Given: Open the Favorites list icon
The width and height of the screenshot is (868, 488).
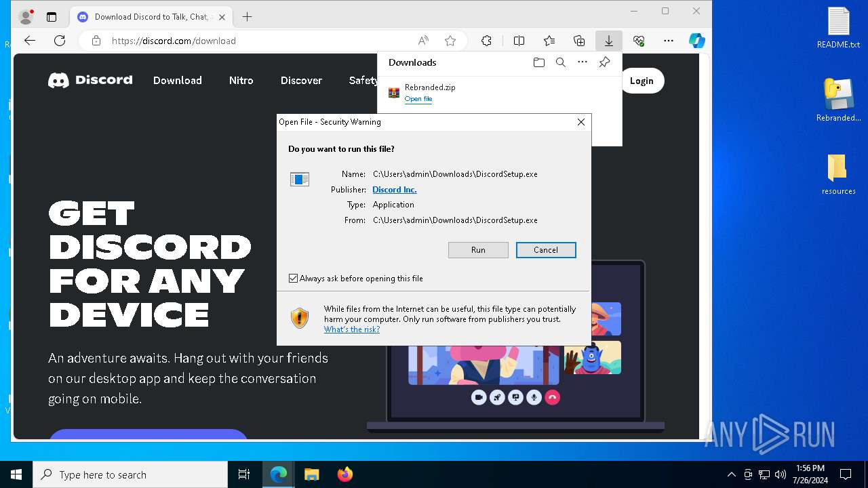Looking at the screenshot, I should 549,41.
